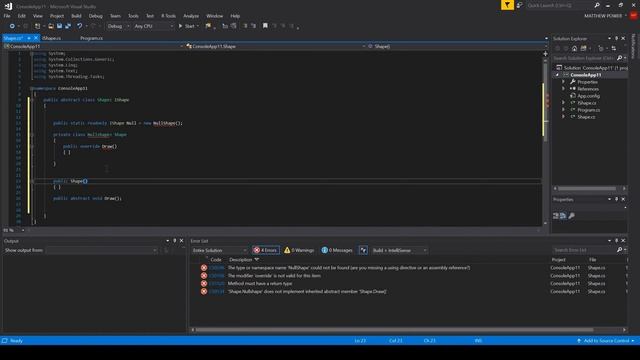Image resolution: width=640 pixels, height=360 pixels.
Task: Open the Debug menu
Action: (x=96, y=16)
